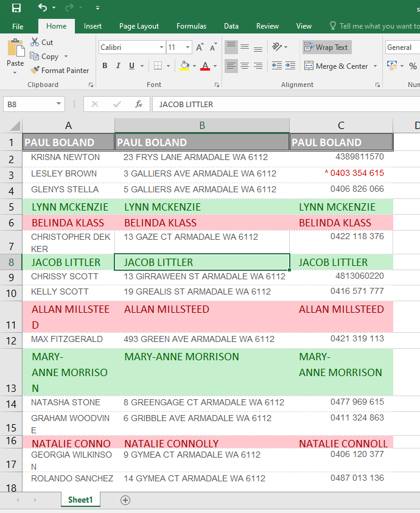Click the Orientation text rotation icon
Viewport: 420px width, 513px height.
[x=277, y=47]
